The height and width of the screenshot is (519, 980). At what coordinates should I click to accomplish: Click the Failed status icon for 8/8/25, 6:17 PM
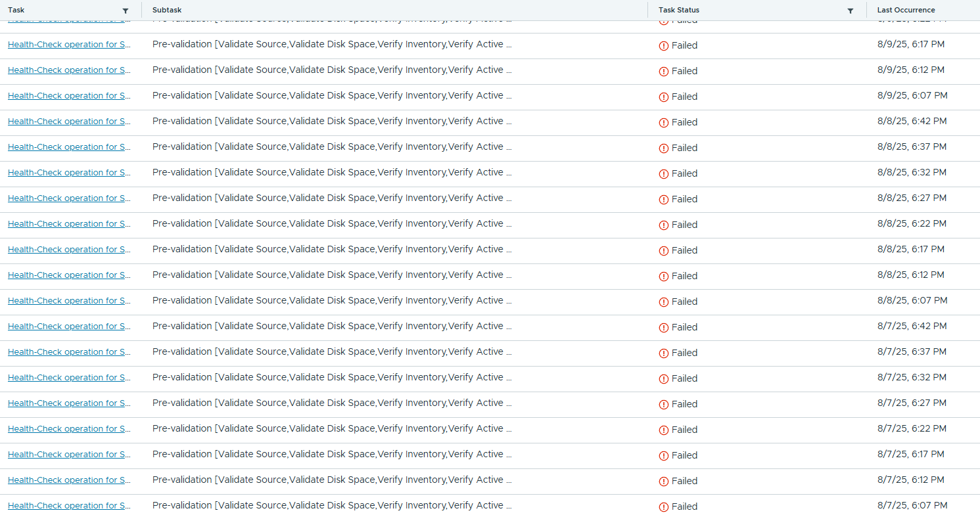pos(664,251)
